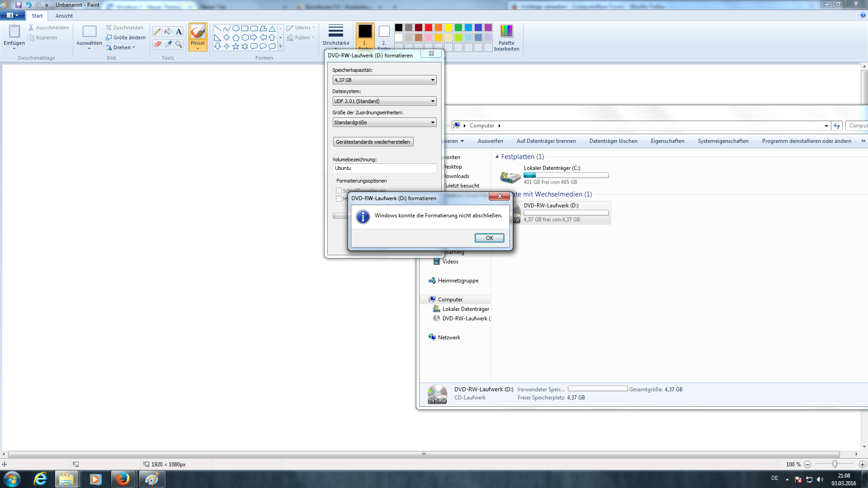The image size is (868, 488).
Task: Select the Magnifier zoom tool
Action: pos(179,44)
